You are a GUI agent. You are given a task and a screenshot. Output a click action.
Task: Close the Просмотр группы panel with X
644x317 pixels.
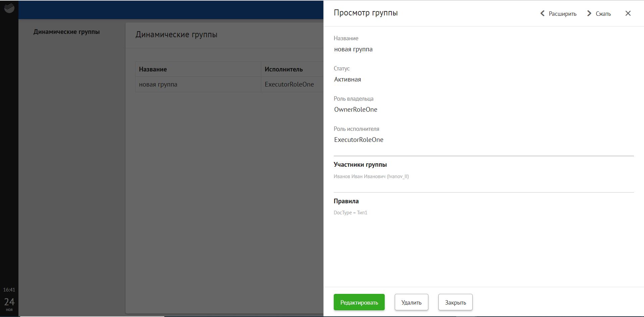pyautogui.click(x=628, y=13)
